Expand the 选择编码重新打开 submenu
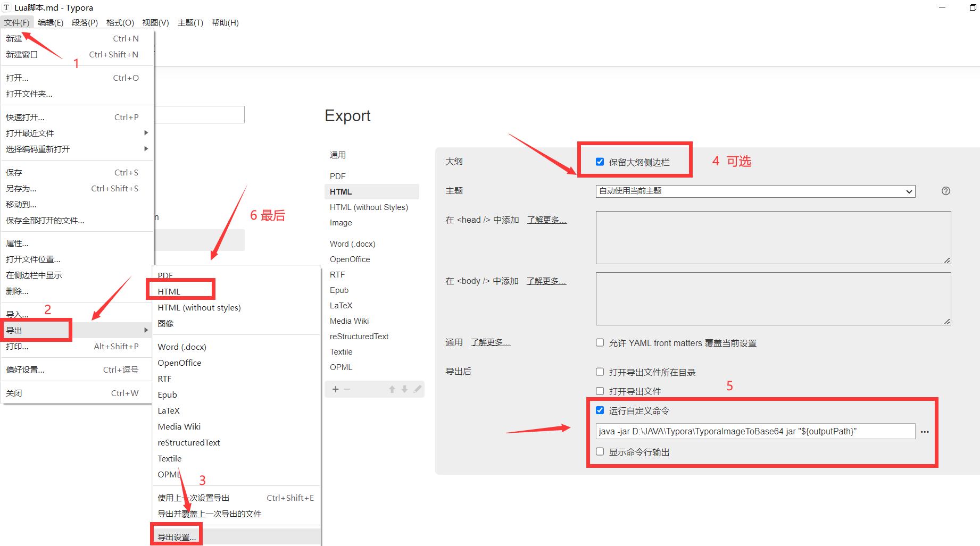This screenshot has width=980, height=546. [x=78, y=149]
